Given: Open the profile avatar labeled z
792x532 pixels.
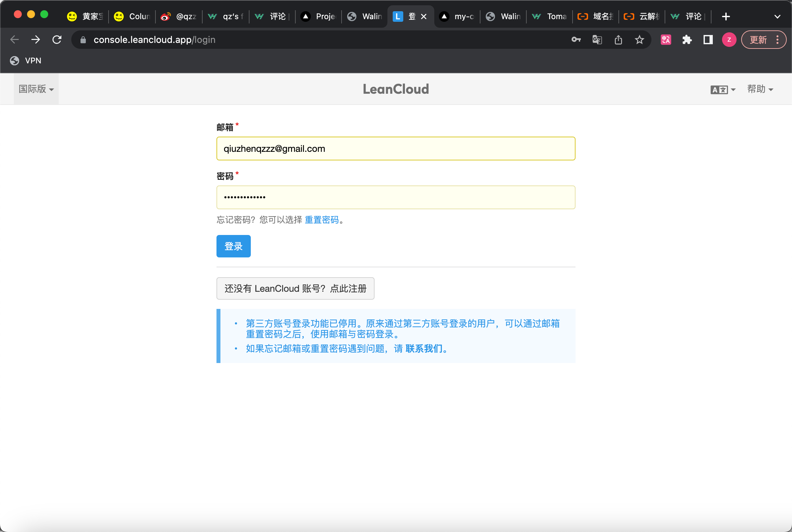Looking at the screenshot, I should 729,40.
